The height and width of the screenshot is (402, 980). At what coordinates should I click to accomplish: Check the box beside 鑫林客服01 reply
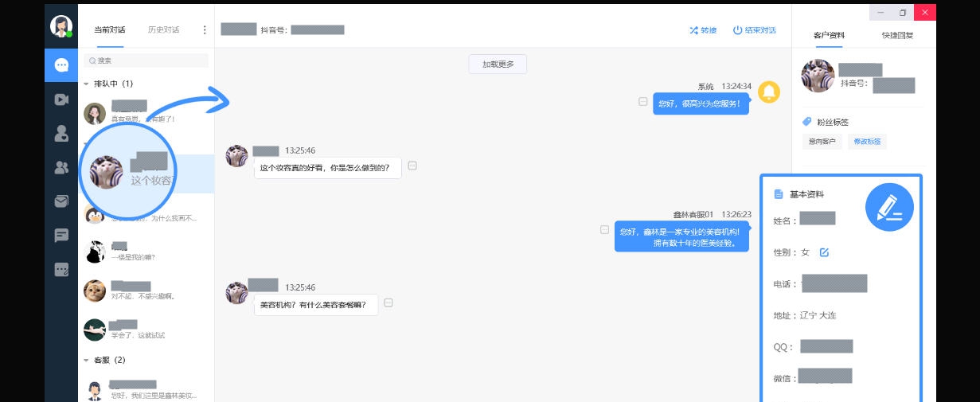[604, 229]
